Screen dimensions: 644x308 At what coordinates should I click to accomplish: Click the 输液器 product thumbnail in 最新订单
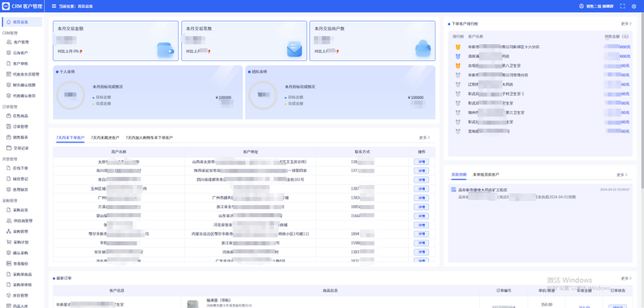[x=193, y=304]
